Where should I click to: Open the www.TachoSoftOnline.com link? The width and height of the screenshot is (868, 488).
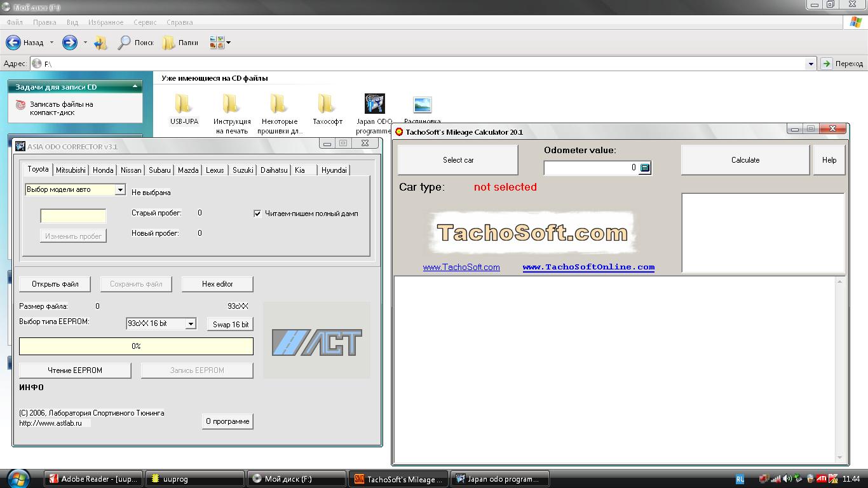[x=588, y=268]
